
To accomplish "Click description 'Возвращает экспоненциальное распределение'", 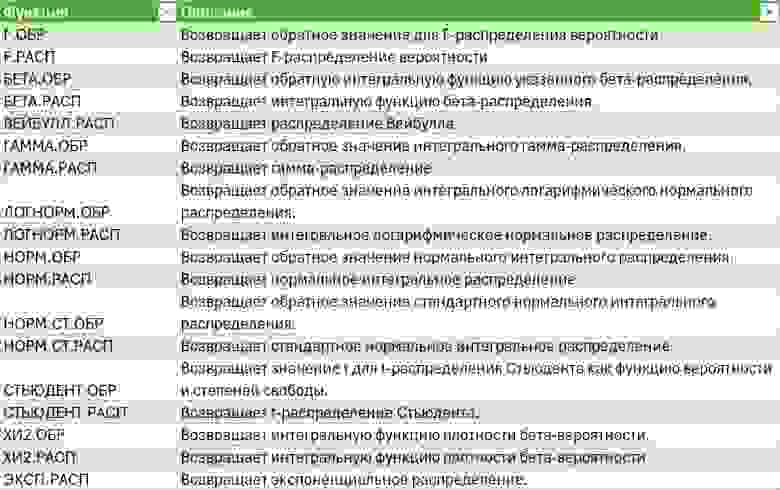I will (353, 480).
